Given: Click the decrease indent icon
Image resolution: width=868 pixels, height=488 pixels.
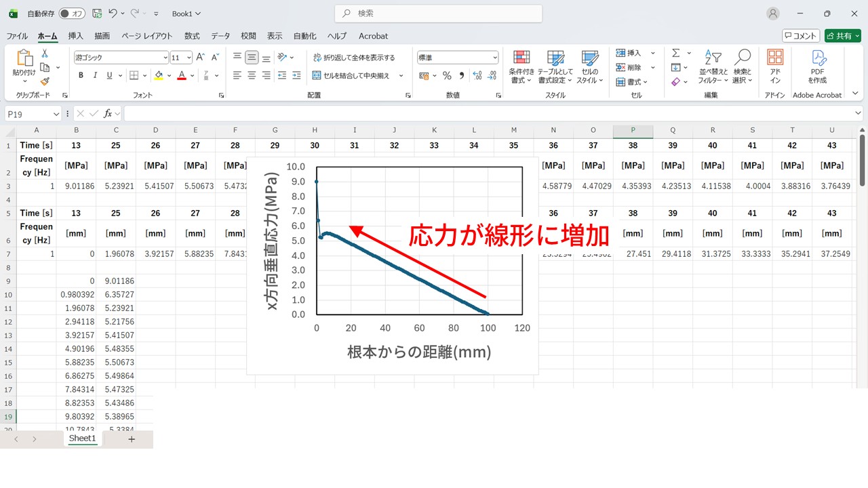Looking at the screenshot, I should pyautogui.click(x=283, y=75).
